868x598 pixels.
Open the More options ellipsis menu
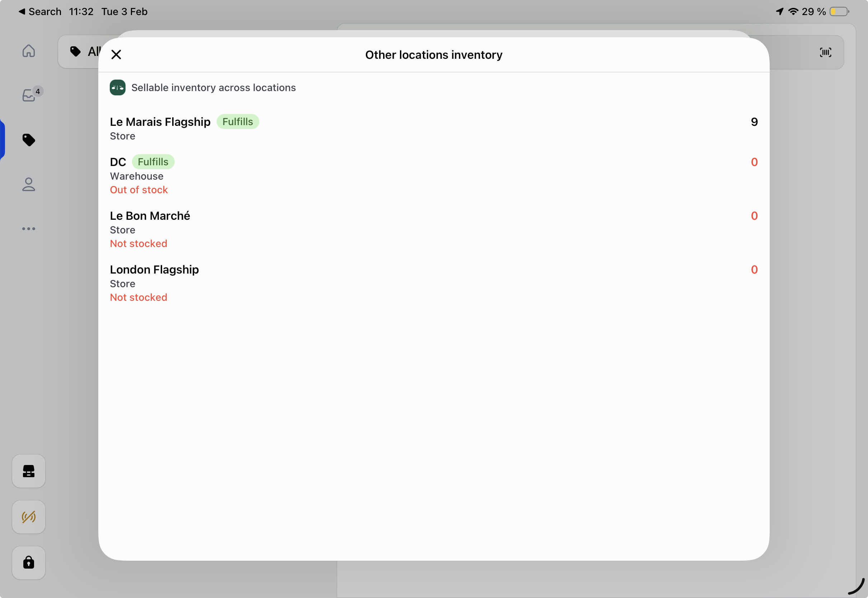click(x=28, y=229)
